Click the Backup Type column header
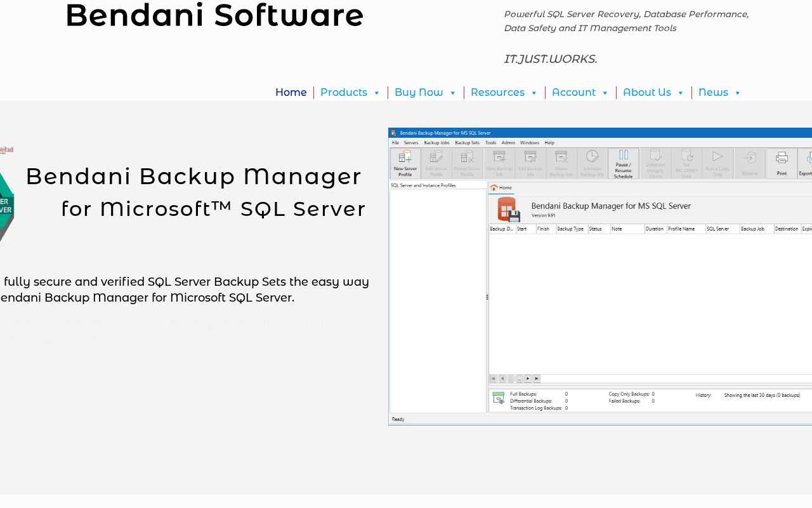Viewport: 812px width, 508px height. click(x=571, y=229)
